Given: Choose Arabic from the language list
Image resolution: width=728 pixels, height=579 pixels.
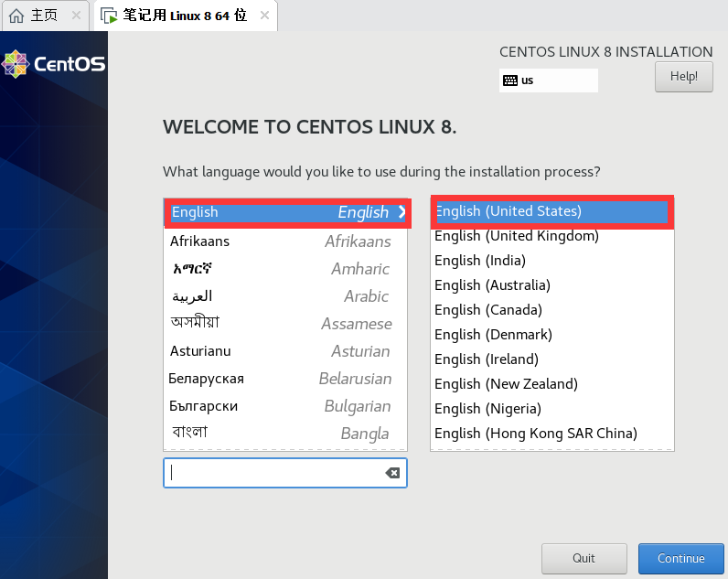Looking at the screenshot, I should coord(285,296).
